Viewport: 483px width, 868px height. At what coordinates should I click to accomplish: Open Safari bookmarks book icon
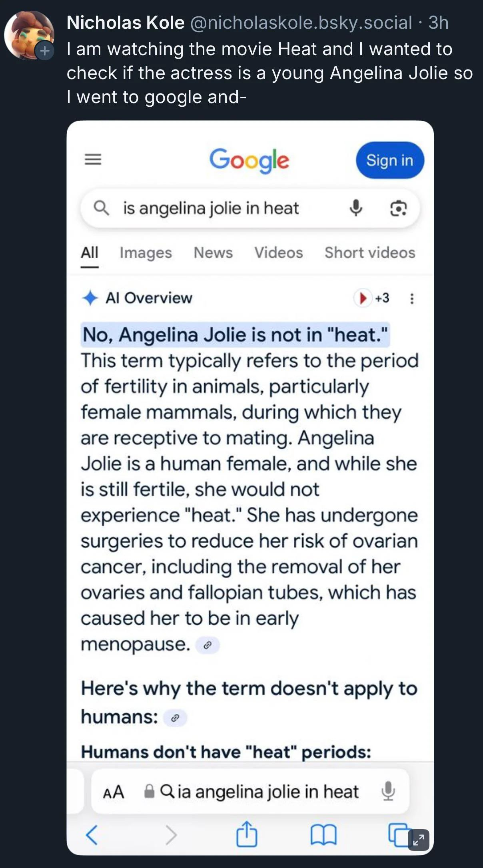323,835
